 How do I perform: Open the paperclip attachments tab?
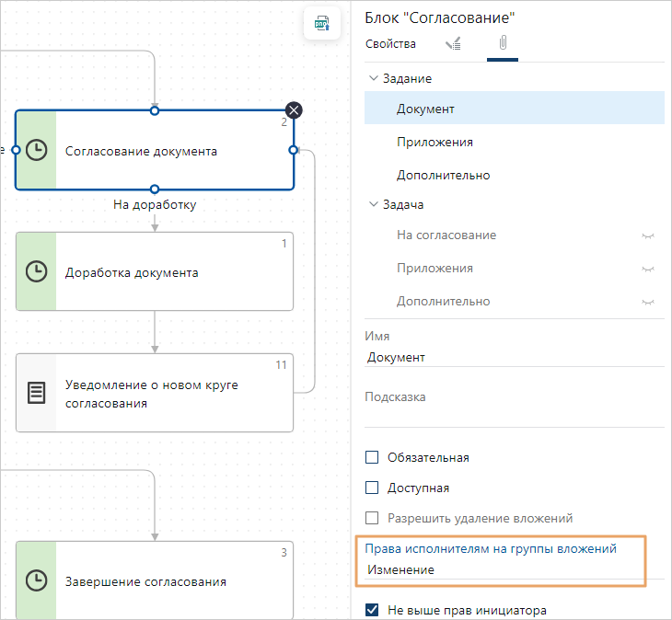(x=503, y=43)
